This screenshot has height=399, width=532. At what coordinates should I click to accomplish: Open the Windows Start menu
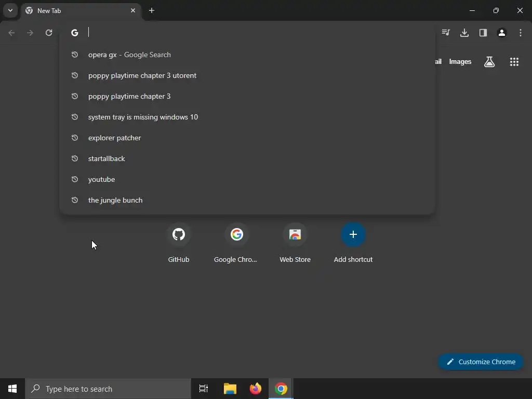coord(12,389)
